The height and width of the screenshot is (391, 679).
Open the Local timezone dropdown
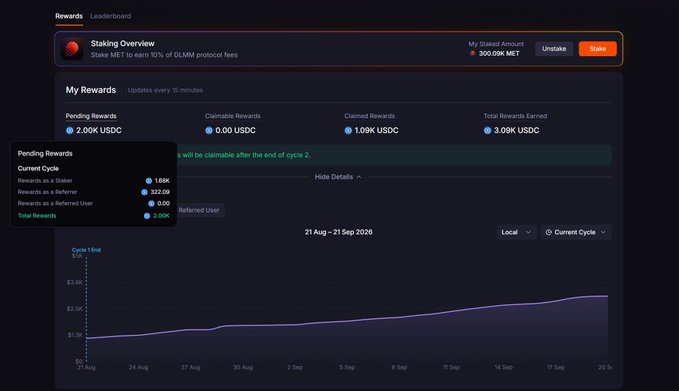pos(516,232)
